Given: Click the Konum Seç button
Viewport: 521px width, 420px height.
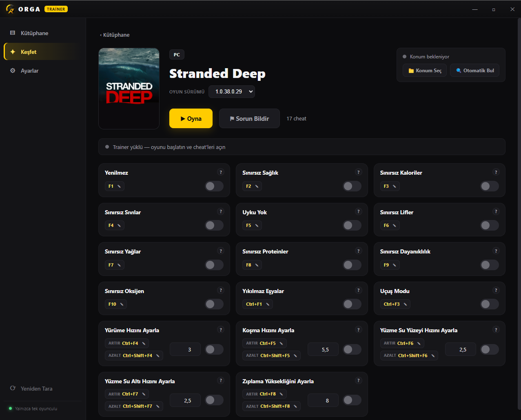Looking at the screenshot, I should tap(425, 71).
